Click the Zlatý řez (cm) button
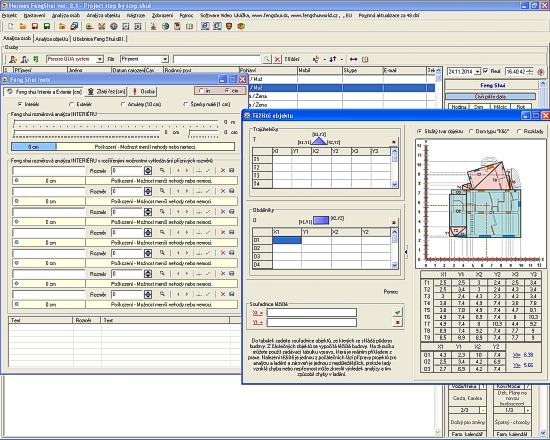The height and width of the screenshot is (440, 550). 106,92
